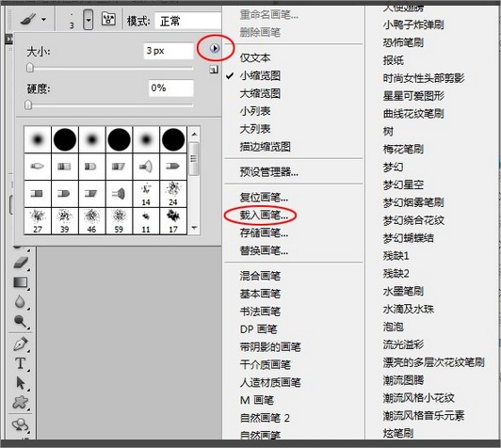Screen dimensions: 501x448
Task: Select the chalk brush labeled 11
Action: point(146,221)
